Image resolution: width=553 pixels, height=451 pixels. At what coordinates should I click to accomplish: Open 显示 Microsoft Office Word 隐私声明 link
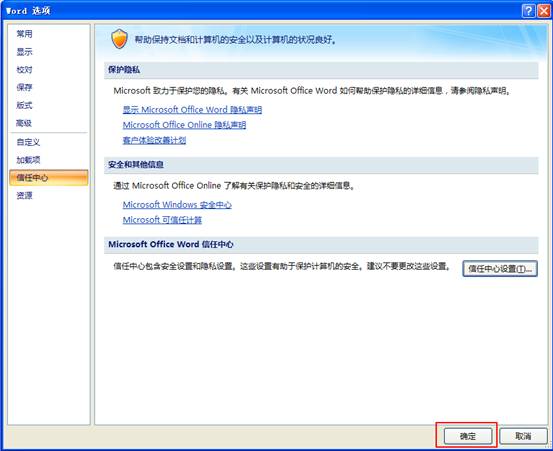[192, 110]
